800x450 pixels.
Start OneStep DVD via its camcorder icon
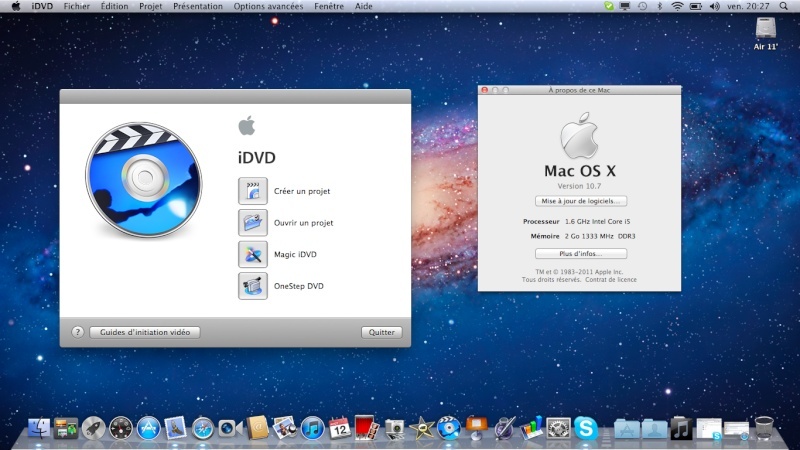pyautogui.click(x=253, y=286)
